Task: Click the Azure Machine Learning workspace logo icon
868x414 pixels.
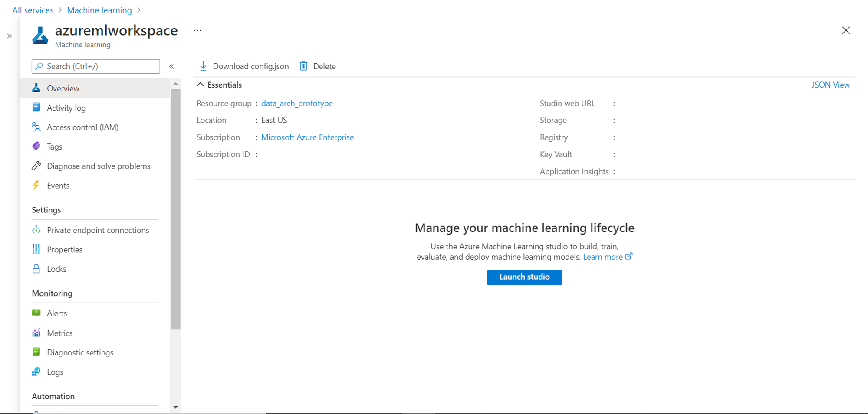Action: point(40,36)
